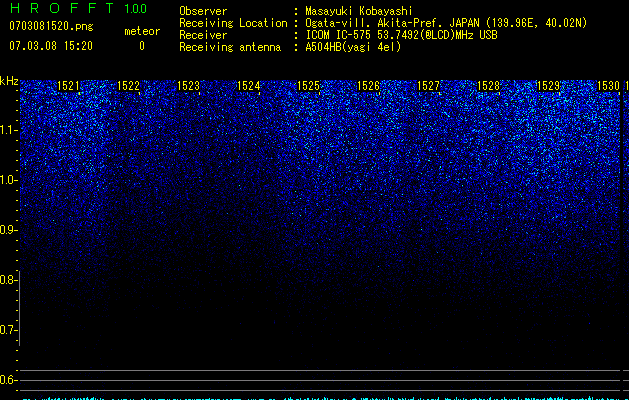Click the kHz axis unit label
This screenshot has width=629, height=400.
coord(9,81)
